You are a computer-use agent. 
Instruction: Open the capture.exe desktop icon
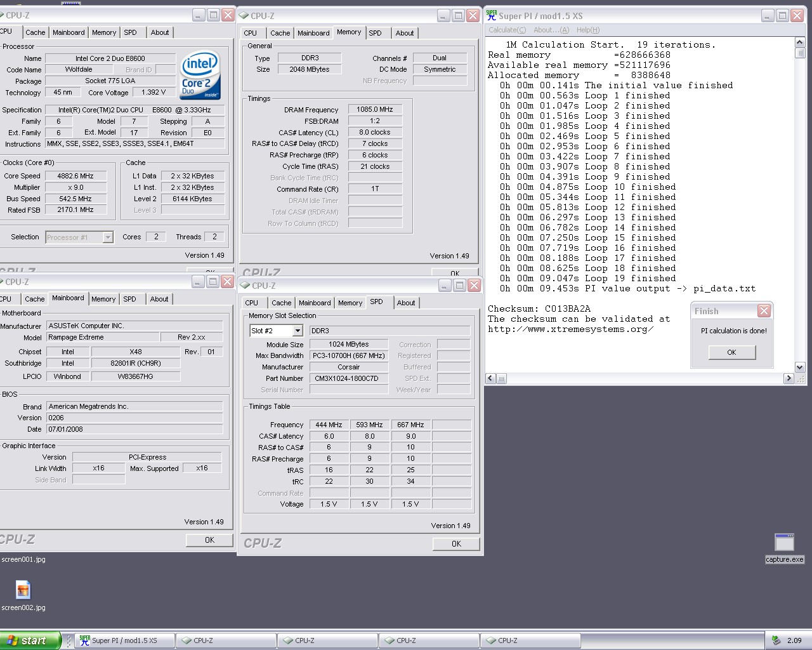pyautogui.click(x=784, y=542)
